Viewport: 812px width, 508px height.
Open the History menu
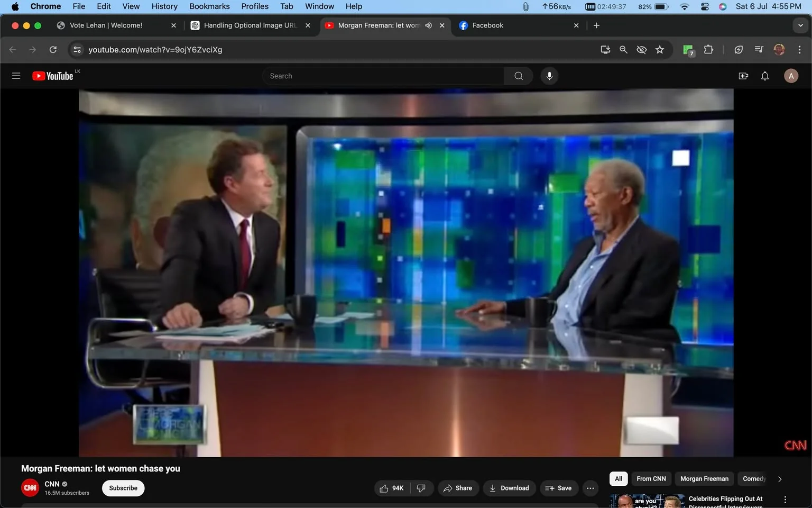point(164,6)
